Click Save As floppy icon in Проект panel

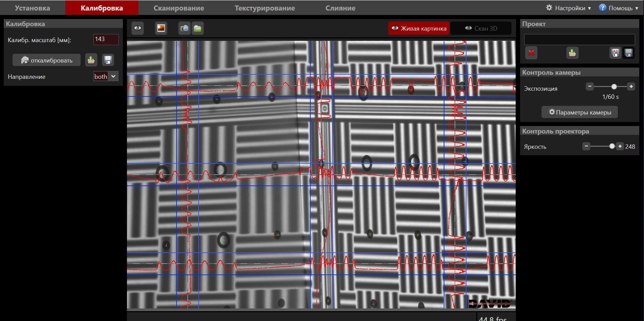click(615, 53)
